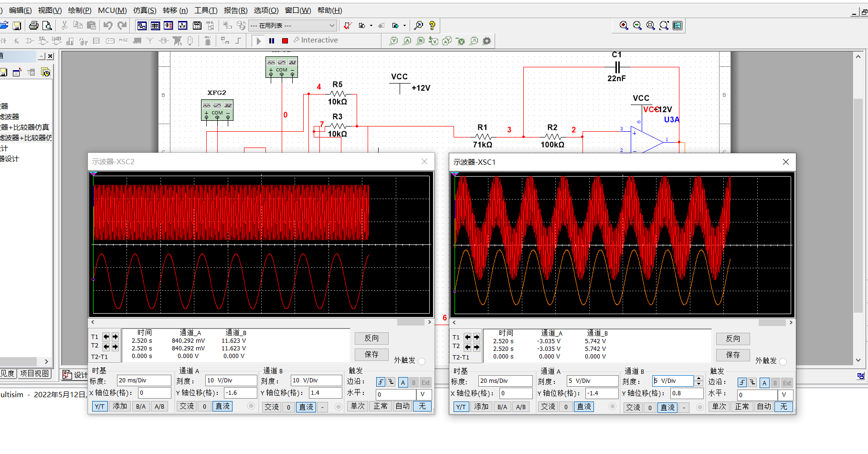Click the Zoom Fit to Page icon

click(x=664, y=25)
